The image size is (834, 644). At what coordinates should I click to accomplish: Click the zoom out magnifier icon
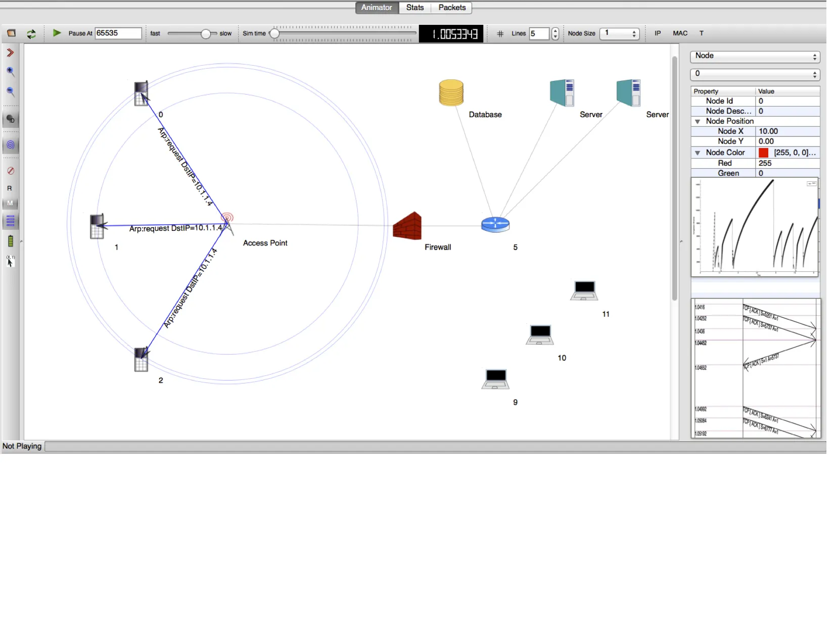11,92
